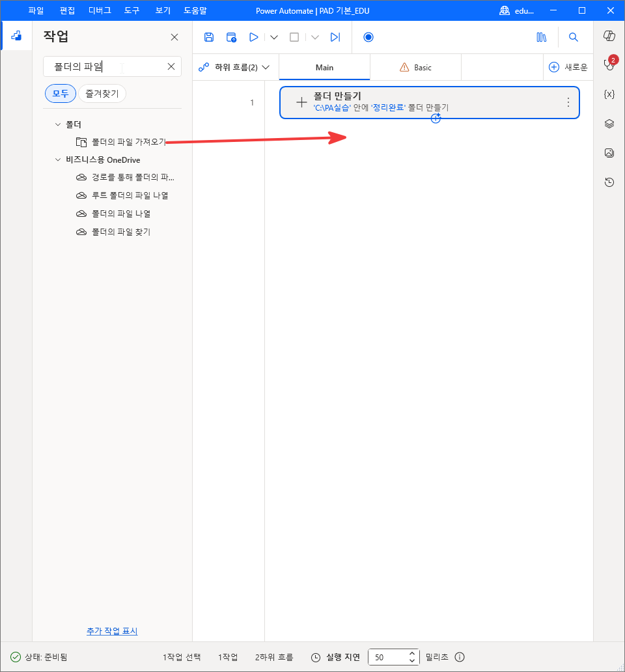The width and height of the screenshot is (625, 672).
Task: Click the 상태: 준비됨 status
Action: [39, 657]
